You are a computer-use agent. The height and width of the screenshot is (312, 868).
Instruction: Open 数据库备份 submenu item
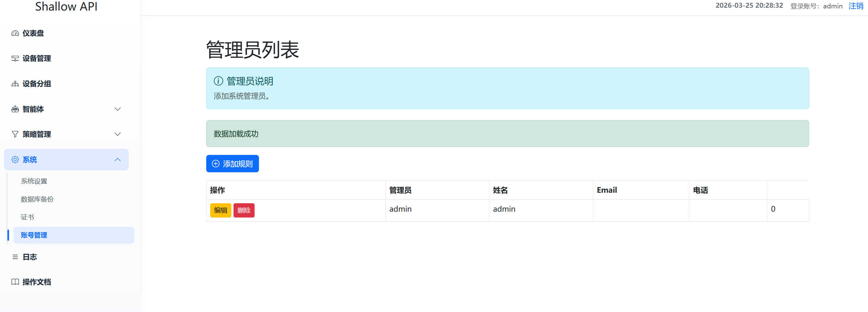click(37, 199)
